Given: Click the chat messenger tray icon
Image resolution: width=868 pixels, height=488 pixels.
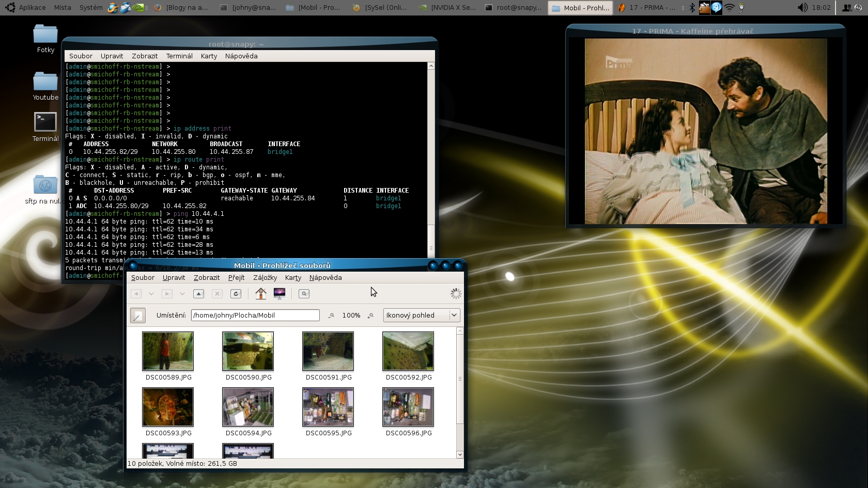Looking at the screenshot, I should 717,7.
